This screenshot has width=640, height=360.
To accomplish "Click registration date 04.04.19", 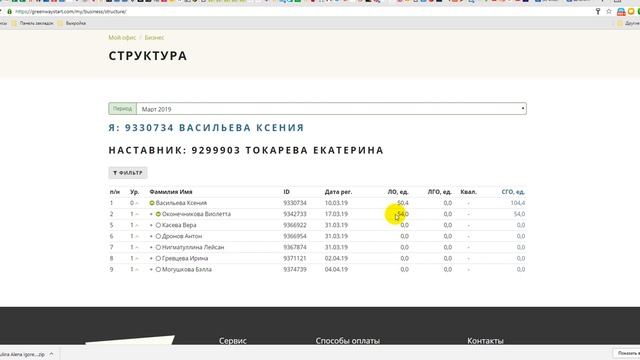I will (336, 269).
